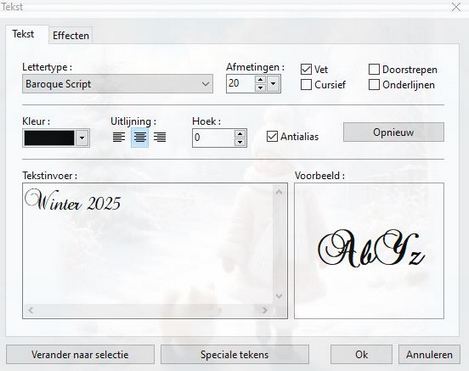The height and width of the screenshot is (371, 469).
Task: Click the black Kleur color swatch
Action: click(49, 138)
